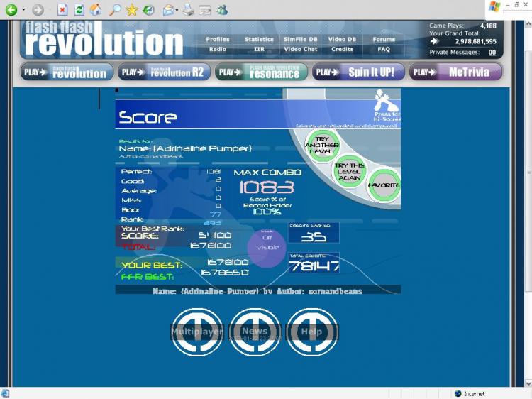Screen dimensions: 532x399
Task: Click the Windows flag logo in browser corner
Action: coord(494,6)
